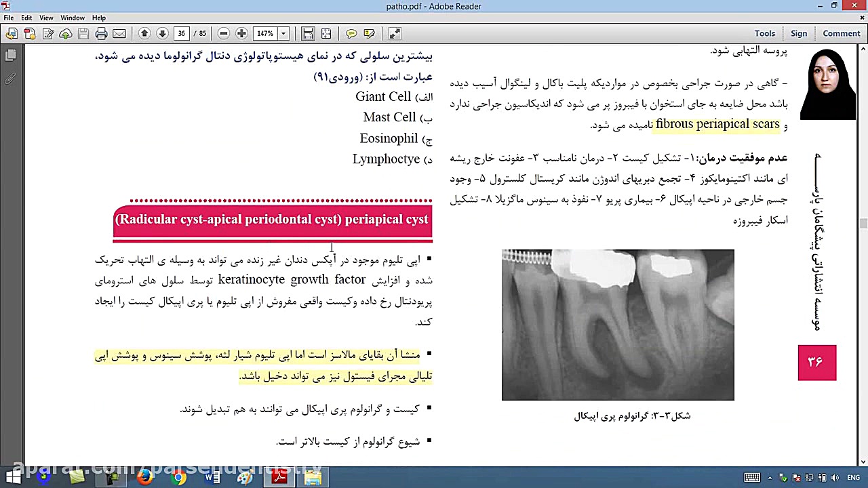Zoom in using the plus button
The image size is (868, 488).
point(241,33)
